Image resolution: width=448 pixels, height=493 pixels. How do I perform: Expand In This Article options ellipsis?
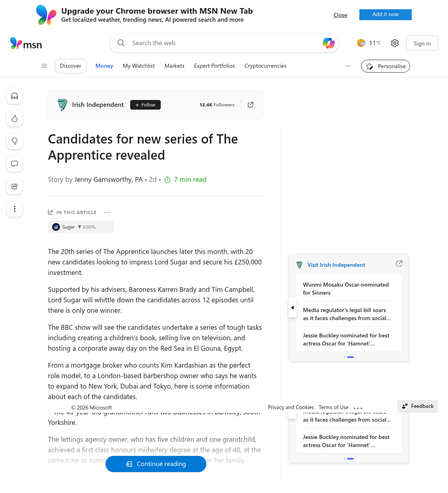[x=107, y=212]
